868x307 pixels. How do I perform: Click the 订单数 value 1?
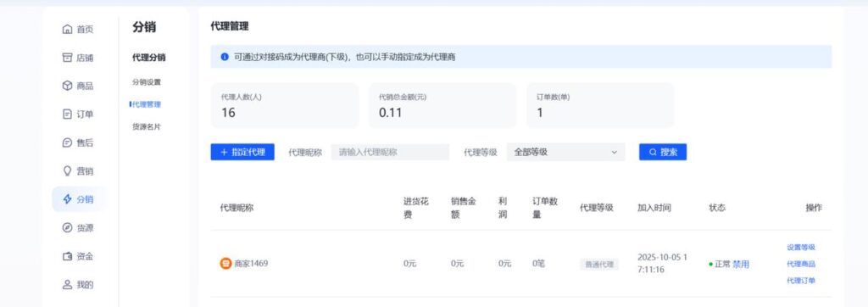(540, 113)
